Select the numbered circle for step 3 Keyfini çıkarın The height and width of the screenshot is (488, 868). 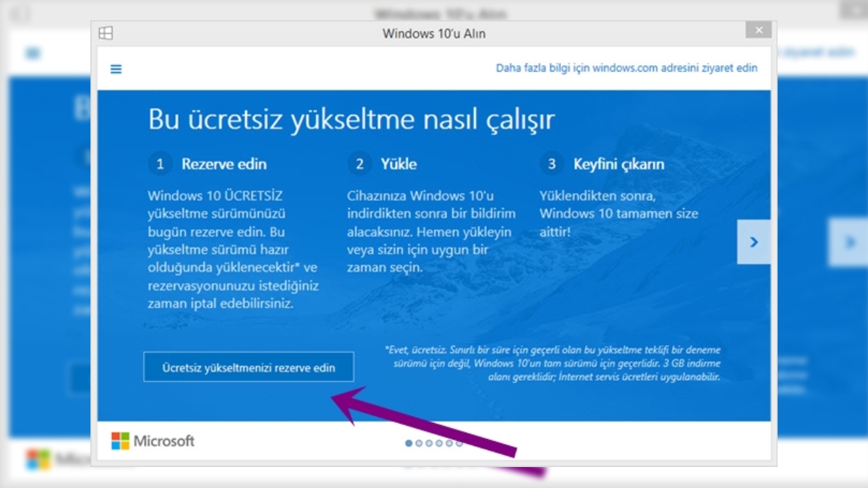click(x=551, y=164)
